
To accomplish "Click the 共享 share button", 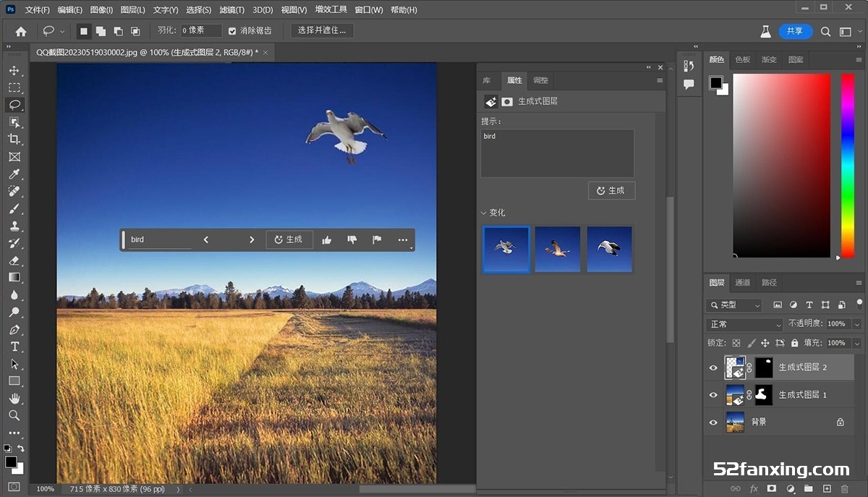I will click(796, 31).
